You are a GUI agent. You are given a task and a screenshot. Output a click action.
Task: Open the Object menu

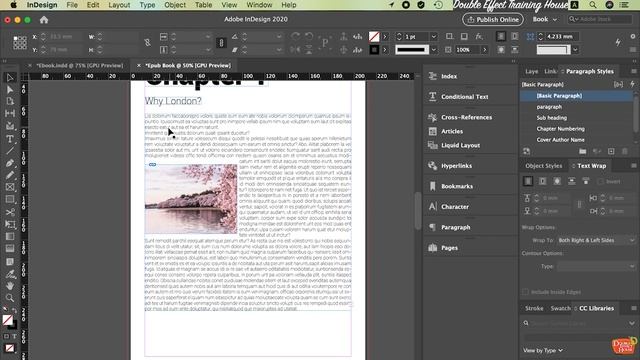pos(175,5)
